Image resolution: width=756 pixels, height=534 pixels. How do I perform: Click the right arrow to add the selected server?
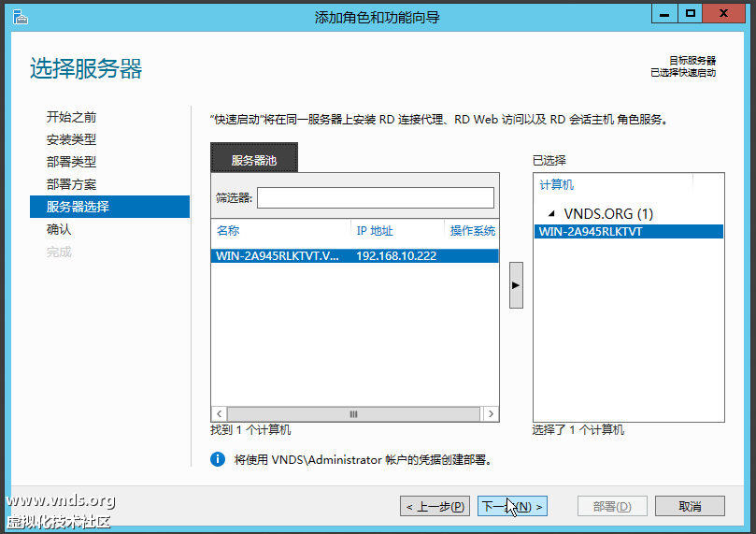pyautogui.click(x=516, y=285)
